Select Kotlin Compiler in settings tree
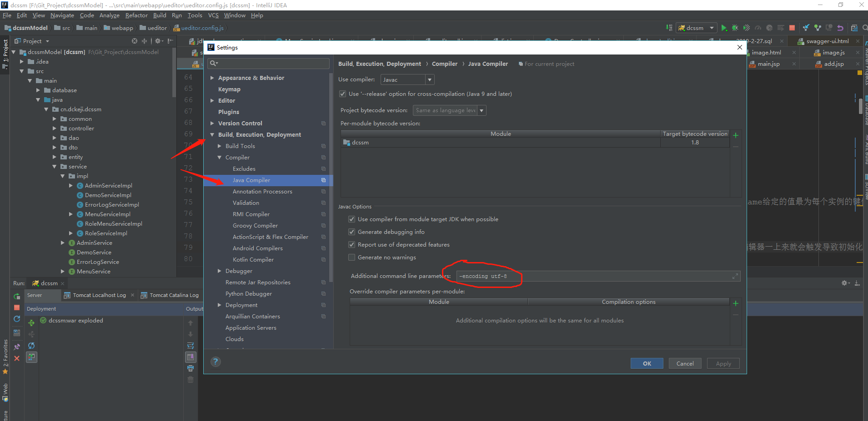This screenshot has height=421, width=868. click(253, 260)
